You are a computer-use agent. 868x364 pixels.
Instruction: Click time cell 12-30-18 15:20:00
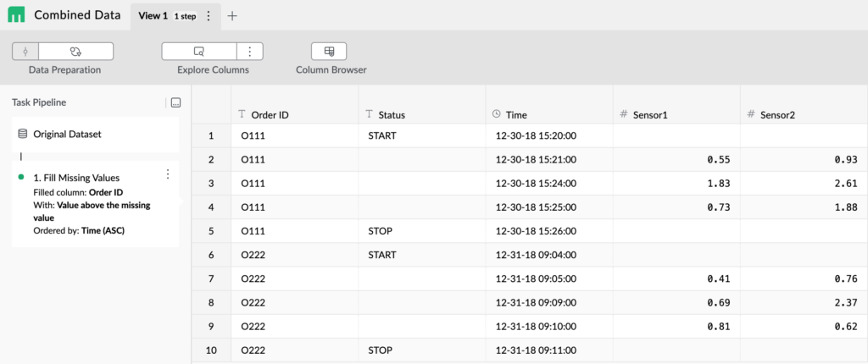(x=549, y=135)
